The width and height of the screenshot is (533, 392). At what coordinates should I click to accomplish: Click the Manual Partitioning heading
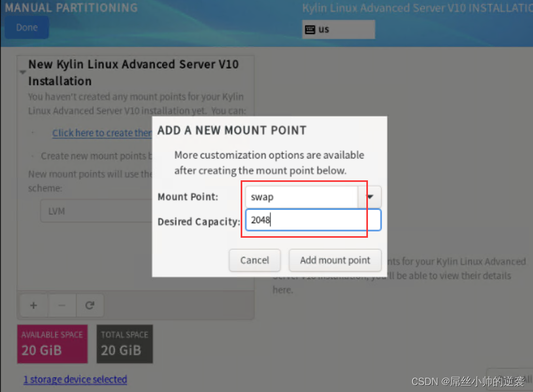pyautogui.click(x=71, y=8)
